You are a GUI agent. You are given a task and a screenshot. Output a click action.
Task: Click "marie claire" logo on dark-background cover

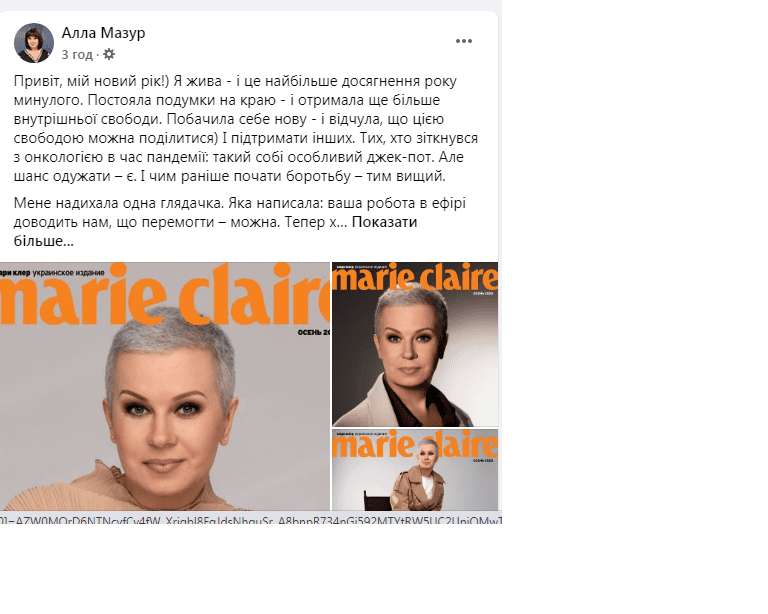[x=415, y=279]
